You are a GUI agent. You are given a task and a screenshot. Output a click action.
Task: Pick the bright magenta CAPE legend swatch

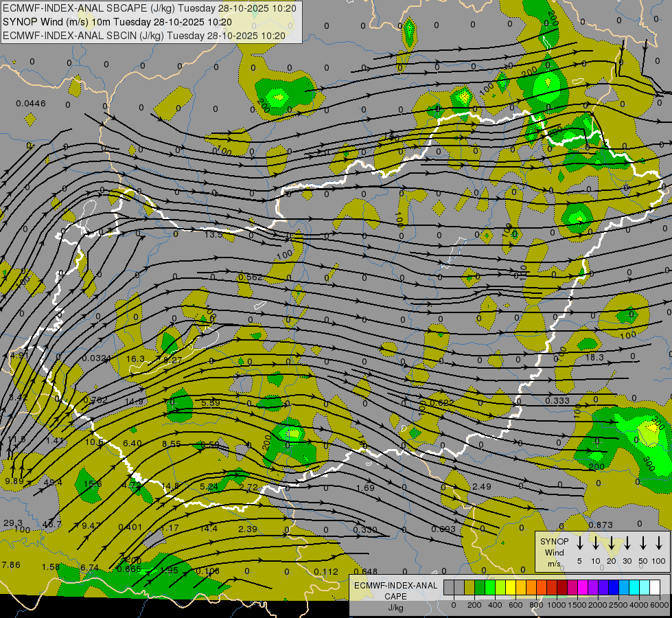click(583, 588)
